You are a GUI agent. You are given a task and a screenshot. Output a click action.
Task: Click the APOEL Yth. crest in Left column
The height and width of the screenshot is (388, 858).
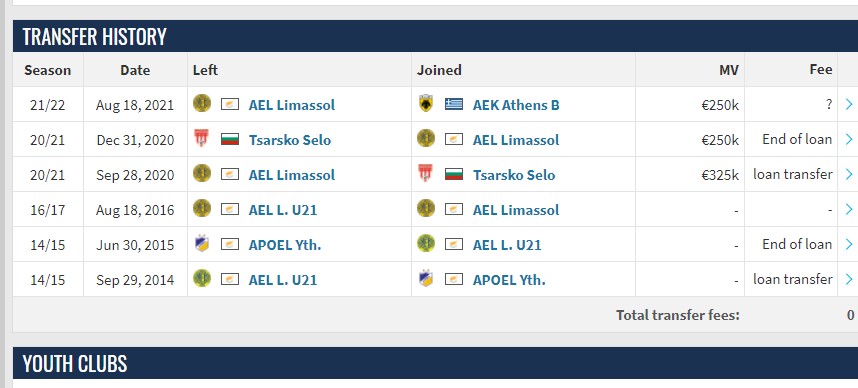point(201,244)
